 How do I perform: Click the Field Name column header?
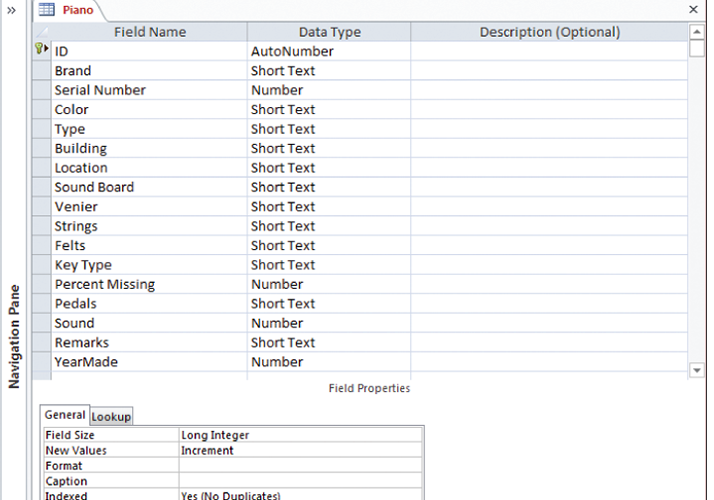tap(149, 32)
